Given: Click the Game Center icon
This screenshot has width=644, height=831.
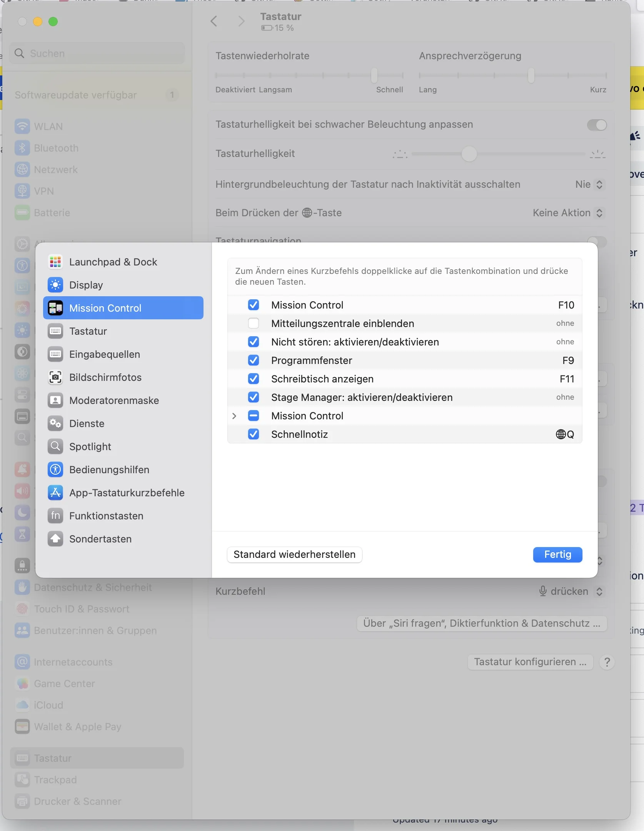Looking at the screenshot, I should tap(22, 684).
